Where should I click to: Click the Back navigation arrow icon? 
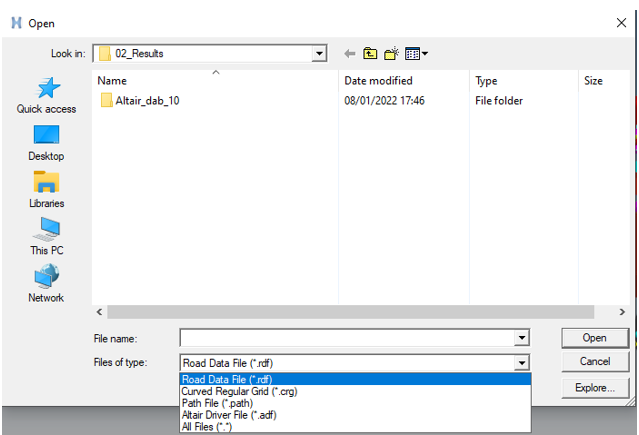pyautogui.click(x=349, y=53)
